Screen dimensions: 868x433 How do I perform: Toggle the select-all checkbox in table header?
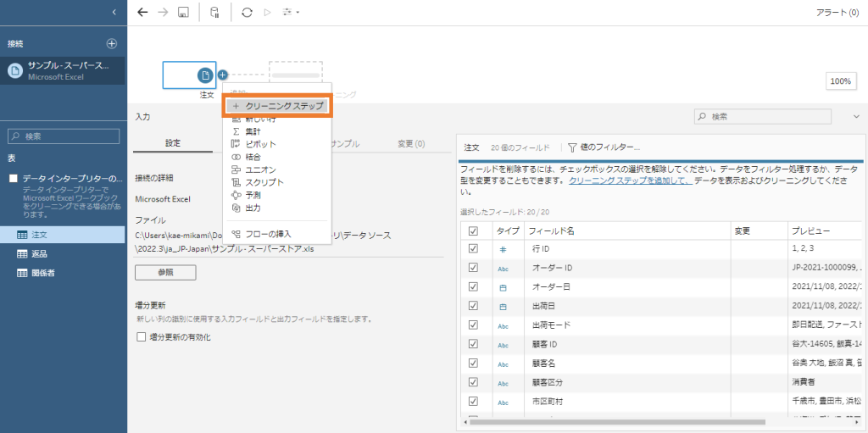(473, 230)
